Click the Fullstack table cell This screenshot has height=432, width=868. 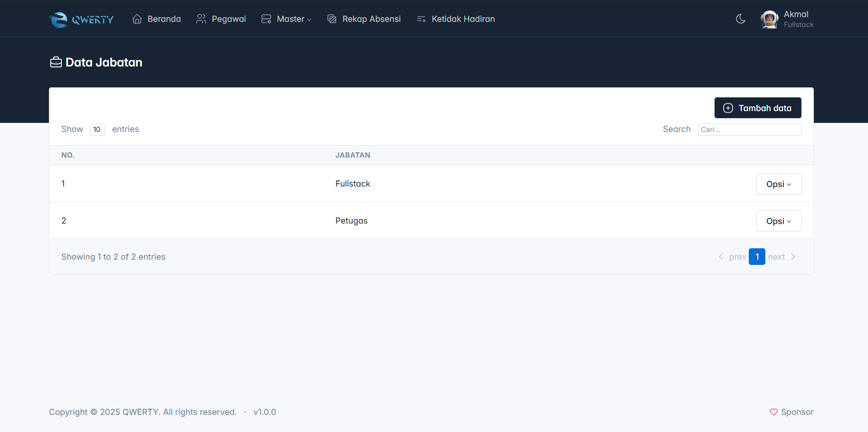tap(353, 184)
